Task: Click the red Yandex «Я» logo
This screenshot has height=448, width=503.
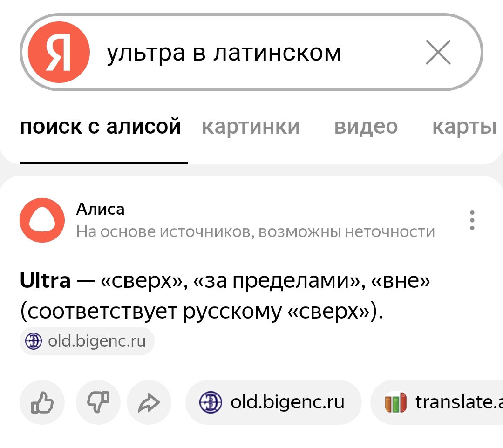Action: pos(59,52)
